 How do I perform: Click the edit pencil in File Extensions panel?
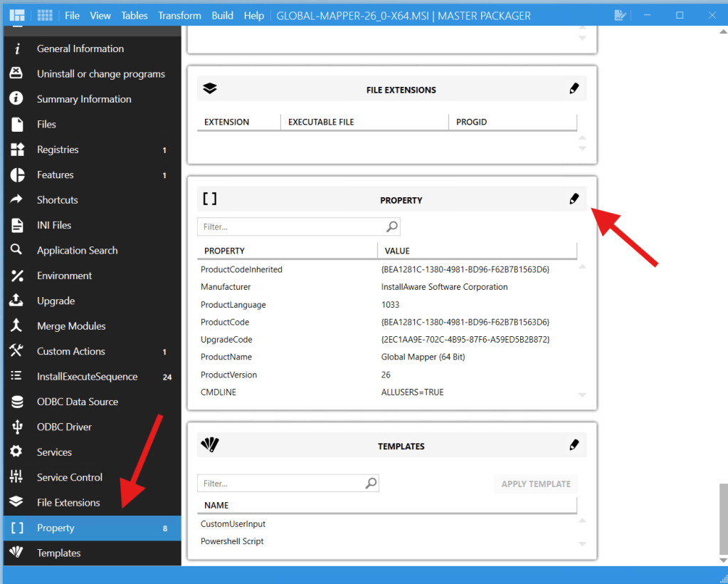pos(574,89)
